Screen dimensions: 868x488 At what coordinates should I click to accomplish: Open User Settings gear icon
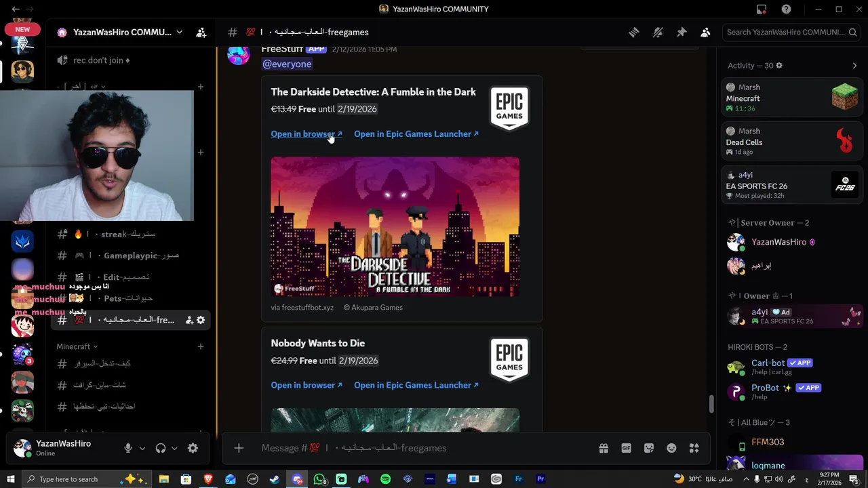[x=193, y=448]
